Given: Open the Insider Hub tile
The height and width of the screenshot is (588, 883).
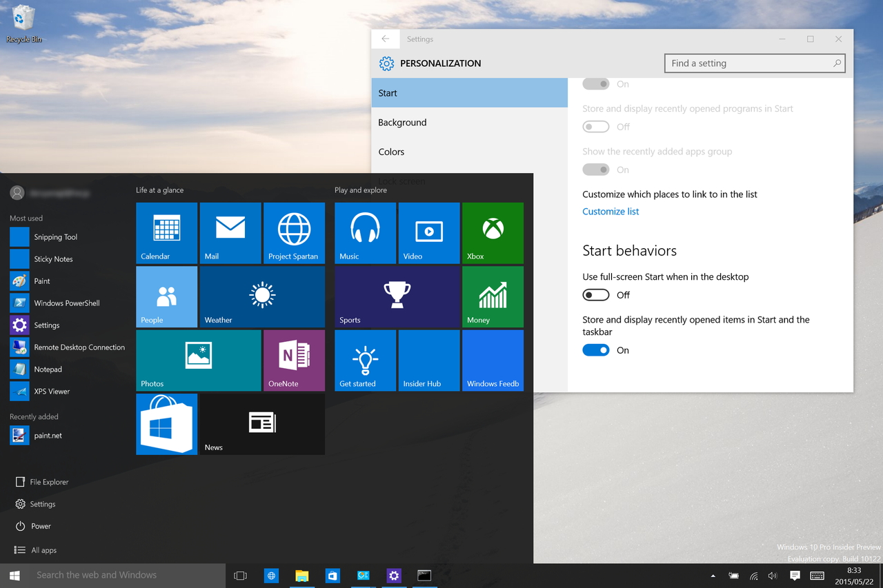Looking at the screenshot, I should click(x=429, y=361).
